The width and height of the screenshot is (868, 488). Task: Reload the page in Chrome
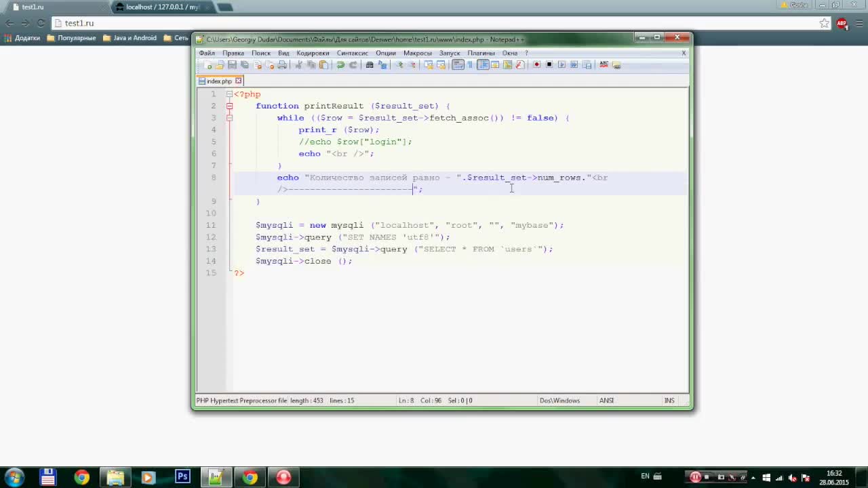[41, 23]
